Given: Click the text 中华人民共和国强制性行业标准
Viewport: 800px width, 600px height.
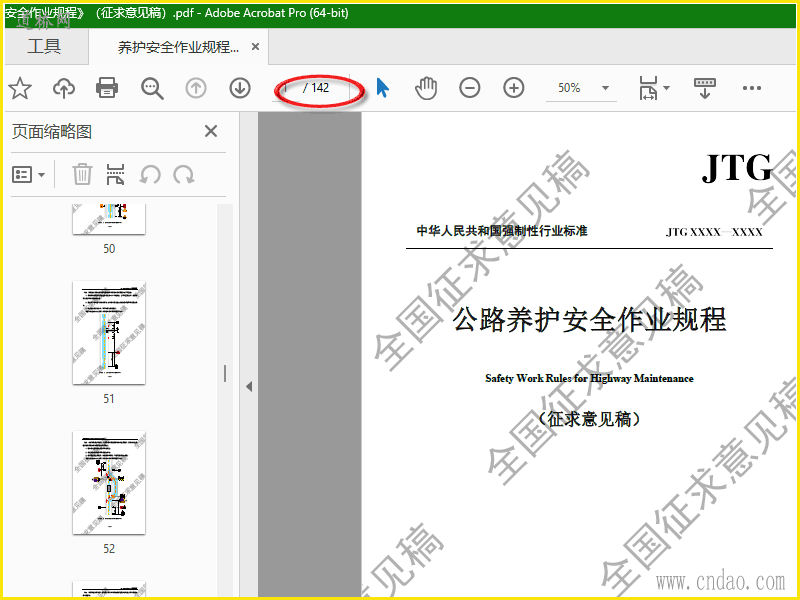Looking at the screenshot, I should tap(502, 231).
